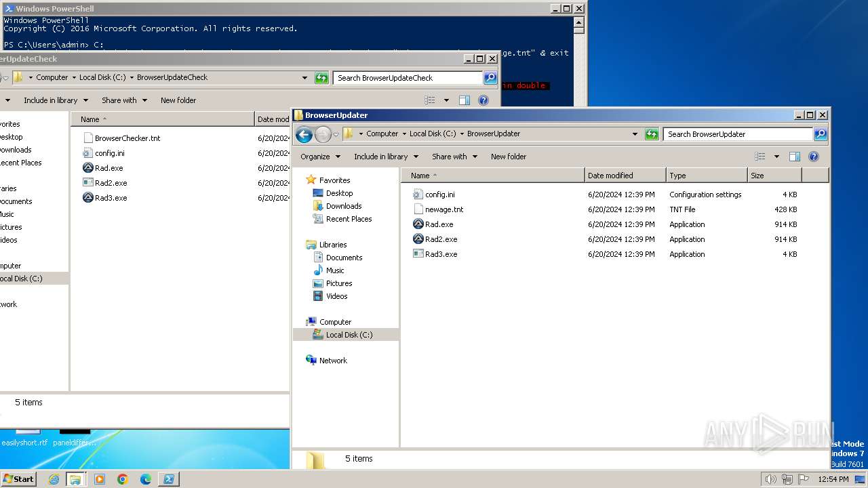Sort by Date modified column in BrowserUpdater
The image size is (868, 488).
point(625,176)
